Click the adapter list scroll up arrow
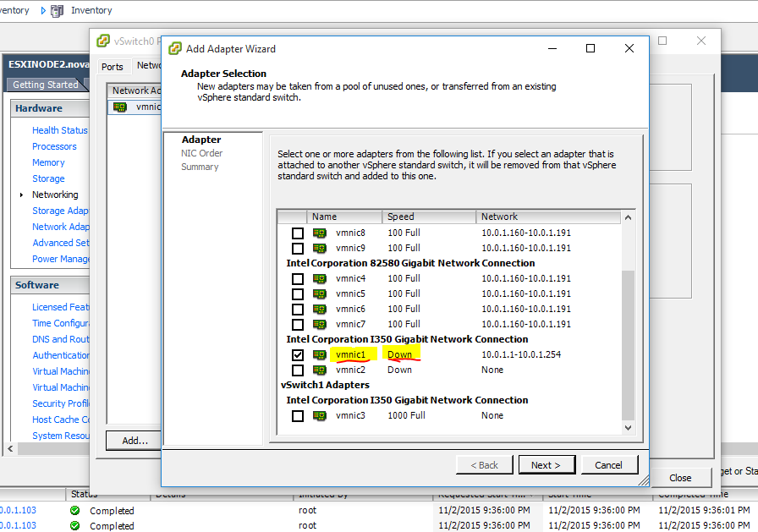The height and width of the screenshot is (532, 758). (x=628, y=217)
